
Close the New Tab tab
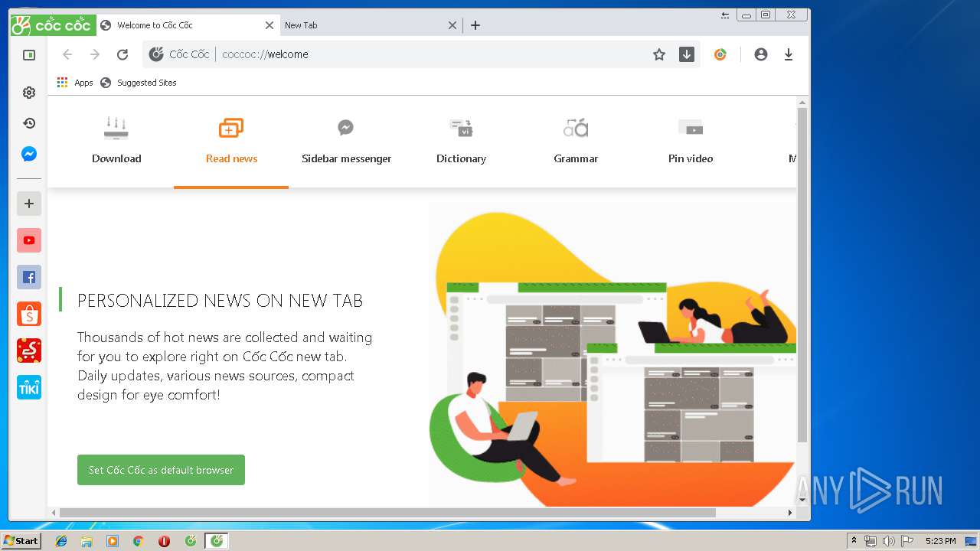[x=452, y=25]
